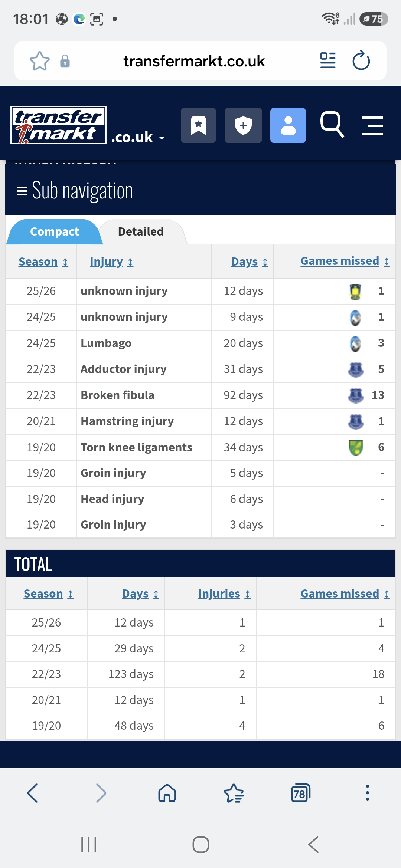
Task: Open the hamburger main menu
Action: click(x=373, y=126)
